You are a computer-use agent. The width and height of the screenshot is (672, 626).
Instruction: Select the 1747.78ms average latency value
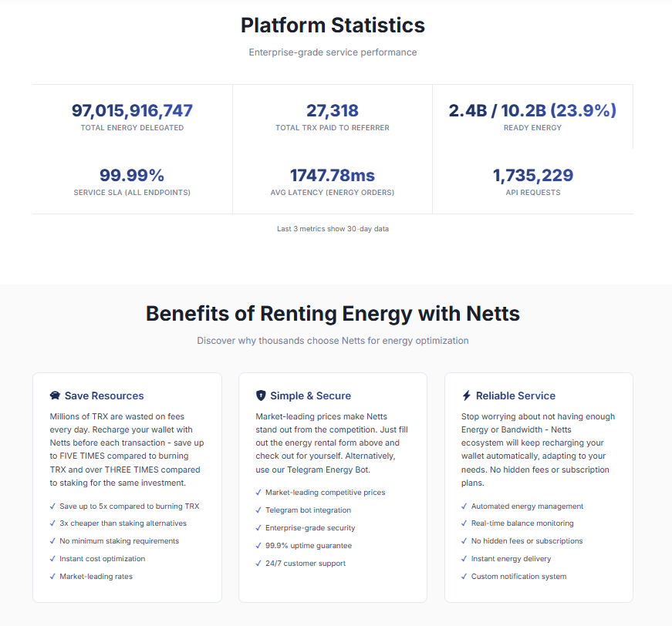(x=333, y=176)
